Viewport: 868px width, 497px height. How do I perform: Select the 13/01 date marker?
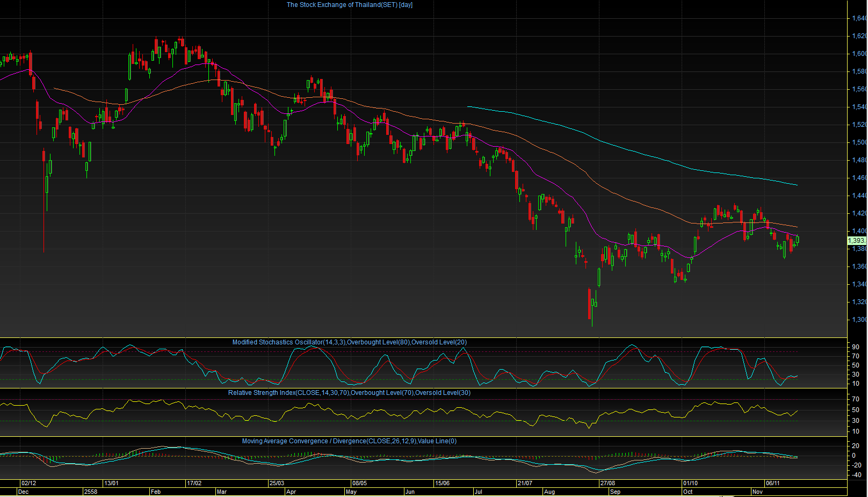pos(111,483)
